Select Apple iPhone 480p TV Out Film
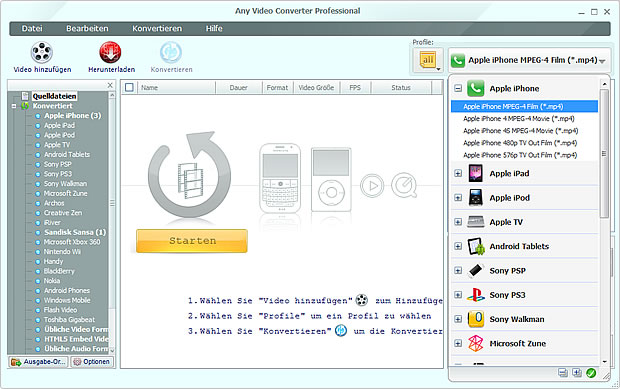This screenshot has height=389, width=620. click(x=520, y=143)
